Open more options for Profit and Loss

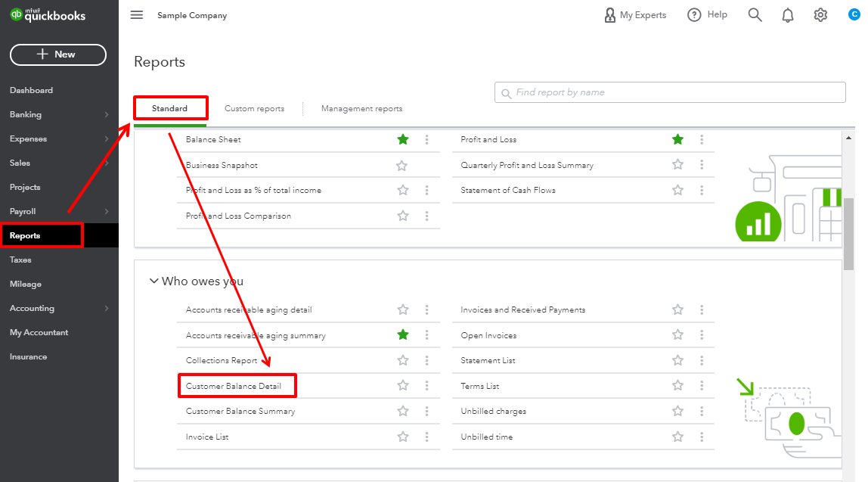pyautogui.click(x=702, y=140)
